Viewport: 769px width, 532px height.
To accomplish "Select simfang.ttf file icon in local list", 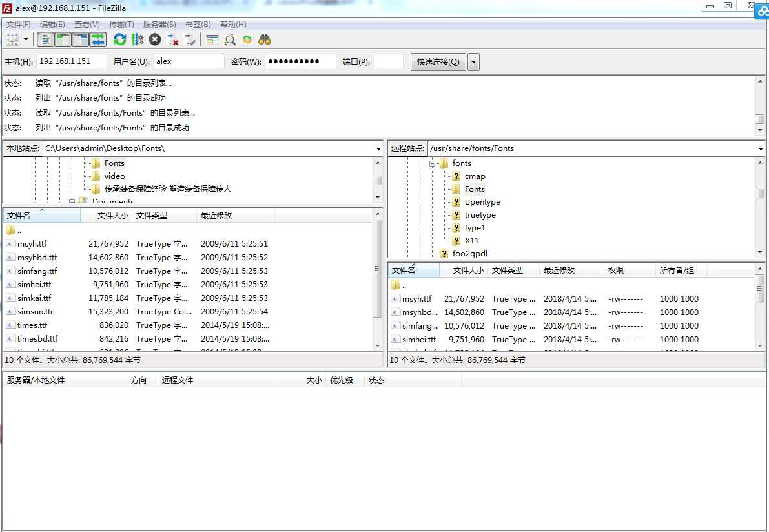I will pyautogui.click(x=10, y=271).
